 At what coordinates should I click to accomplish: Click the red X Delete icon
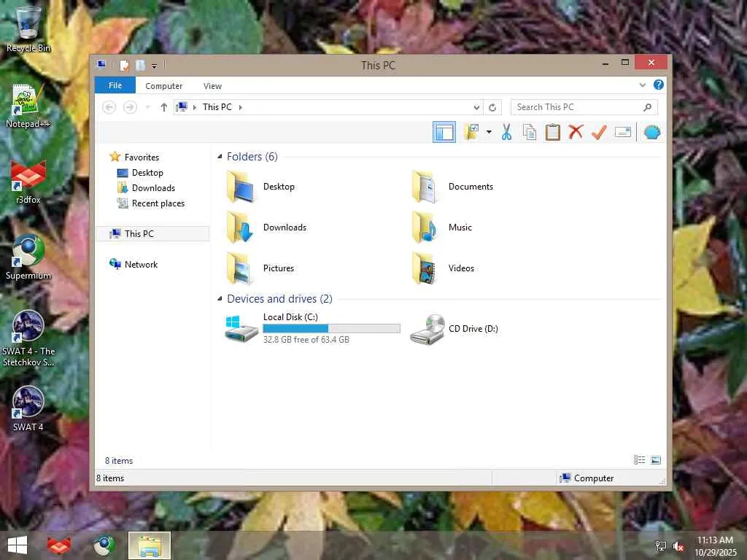click(x=576, y=132)
